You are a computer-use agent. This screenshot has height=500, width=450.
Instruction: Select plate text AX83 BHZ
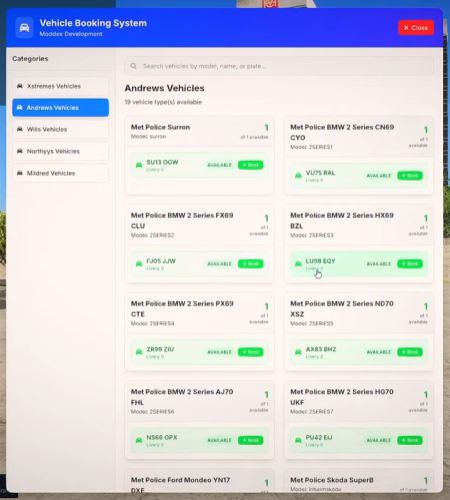321,349
